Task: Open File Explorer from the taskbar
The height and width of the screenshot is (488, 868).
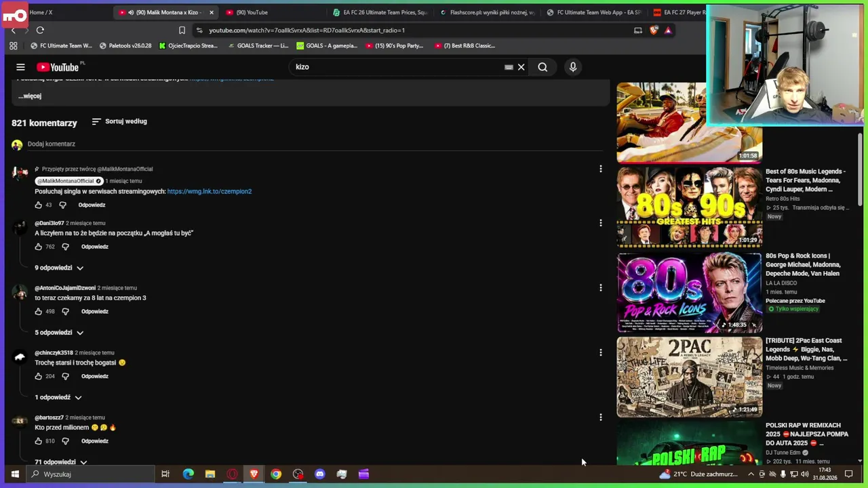Action: pos(210,474)
